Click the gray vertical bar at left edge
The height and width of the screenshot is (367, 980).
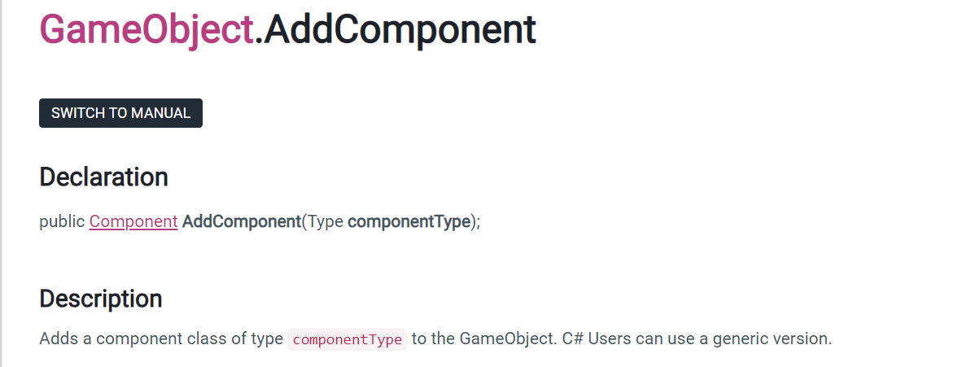tap(2, 183)
